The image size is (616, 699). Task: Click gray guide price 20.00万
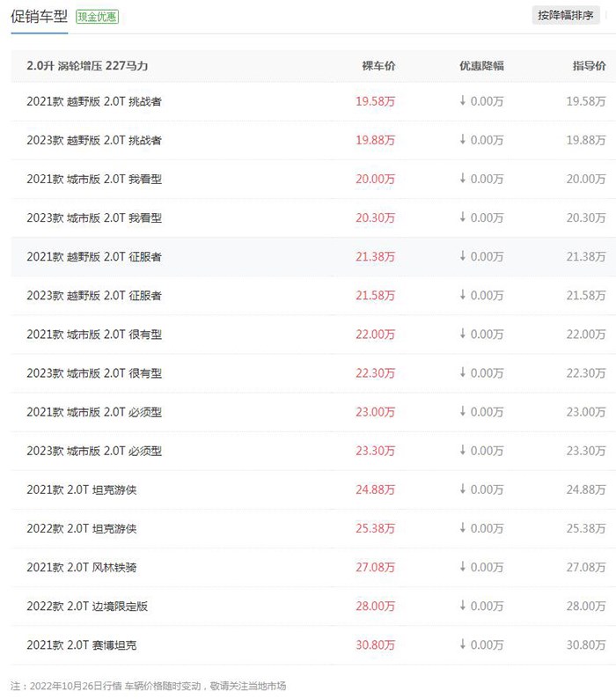click(x=586, y=180)
